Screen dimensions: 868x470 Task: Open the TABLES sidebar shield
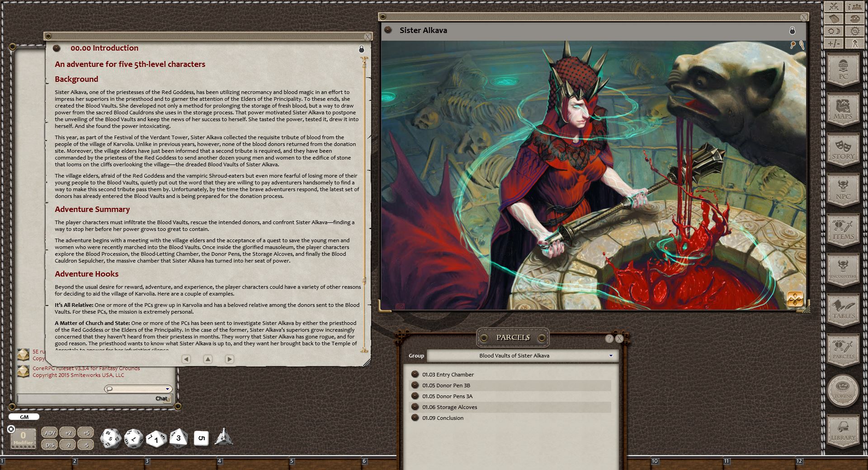click(x=843, y=310)
